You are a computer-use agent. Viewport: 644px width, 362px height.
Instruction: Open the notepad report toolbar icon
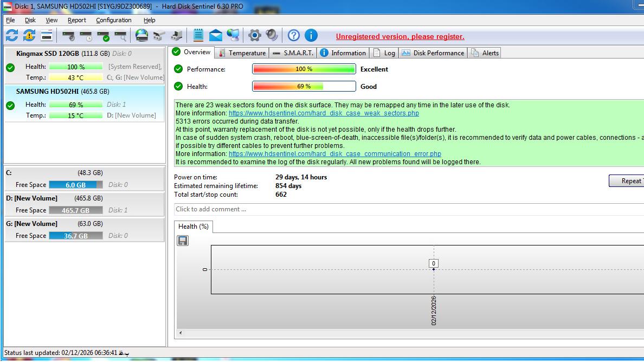click(x=198, y=36)
